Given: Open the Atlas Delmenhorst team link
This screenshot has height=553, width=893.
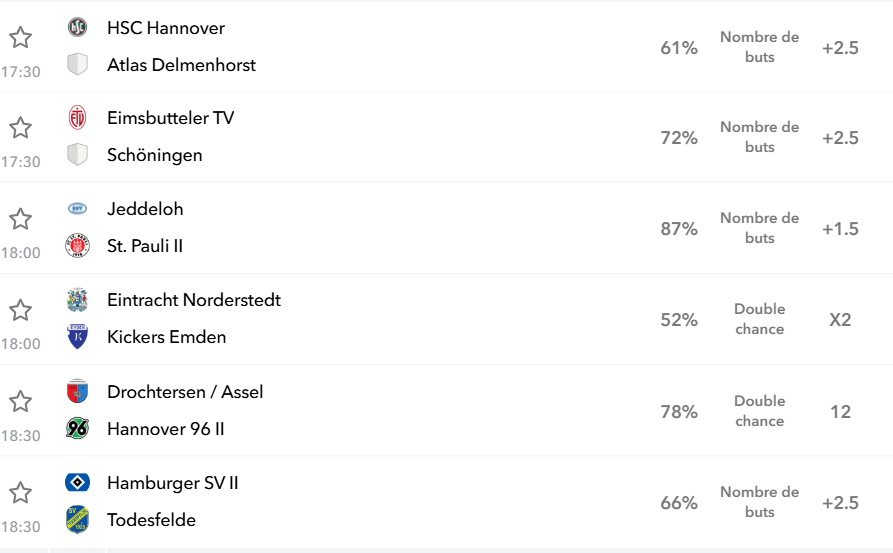Looking at the screenshot, I should 181,65.
